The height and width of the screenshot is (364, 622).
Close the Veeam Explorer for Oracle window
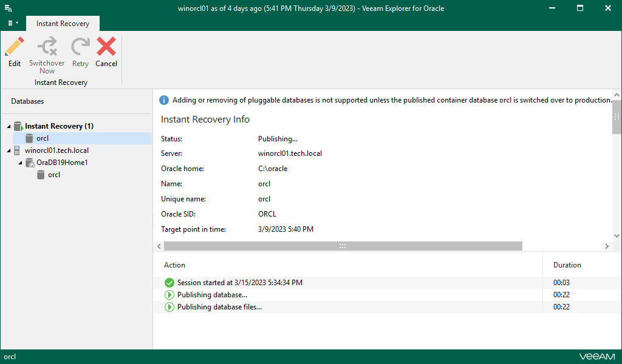(x=607, y=8)
